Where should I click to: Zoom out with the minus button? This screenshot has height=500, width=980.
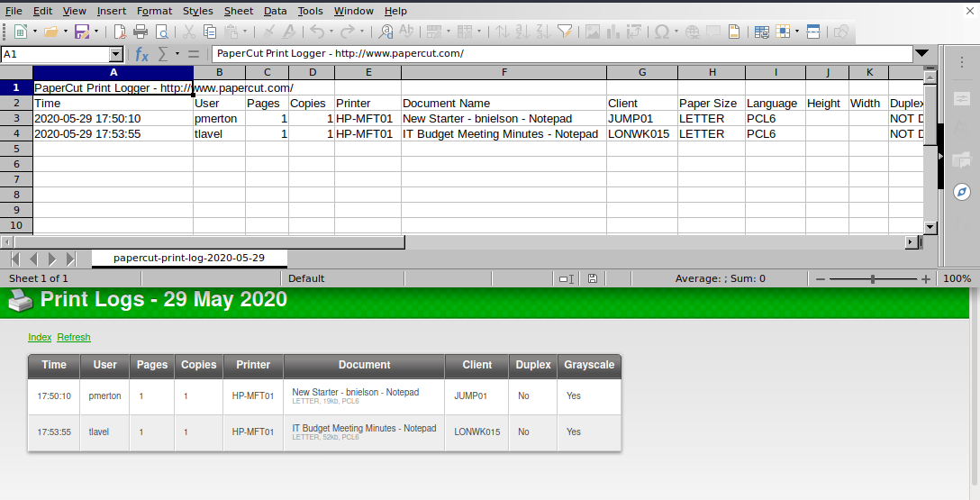pyautogui.click(x=821, y=278)
